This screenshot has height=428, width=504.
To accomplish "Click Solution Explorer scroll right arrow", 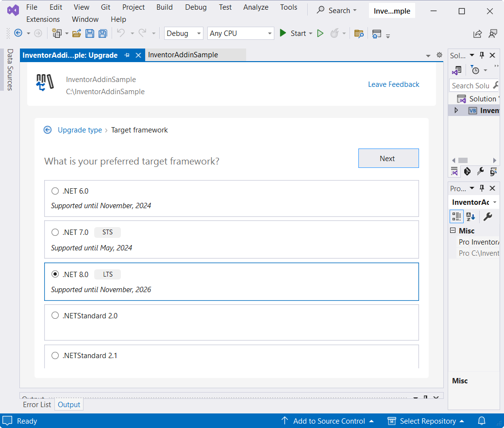I will tap(495, 160).
